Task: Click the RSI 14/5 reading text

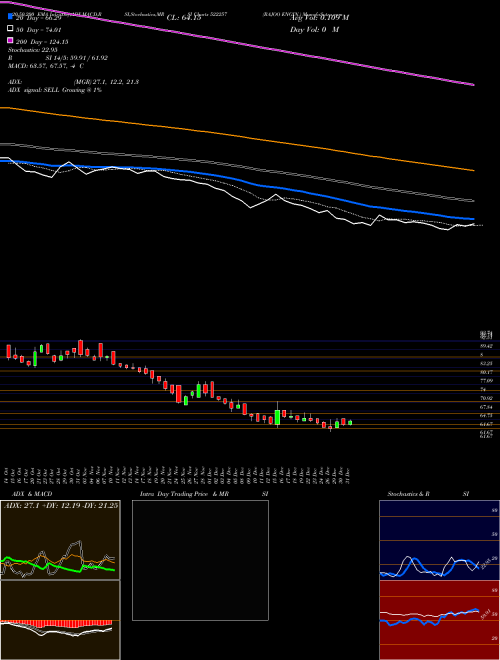Action: coord(58,58)
